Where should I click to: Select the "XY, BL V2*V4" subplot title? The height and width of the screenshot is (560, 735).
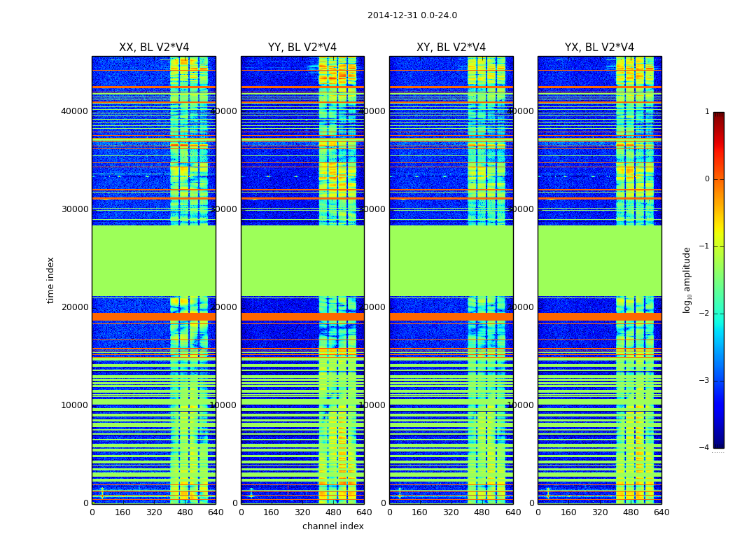pyautogui.click(x=451, y=48)
